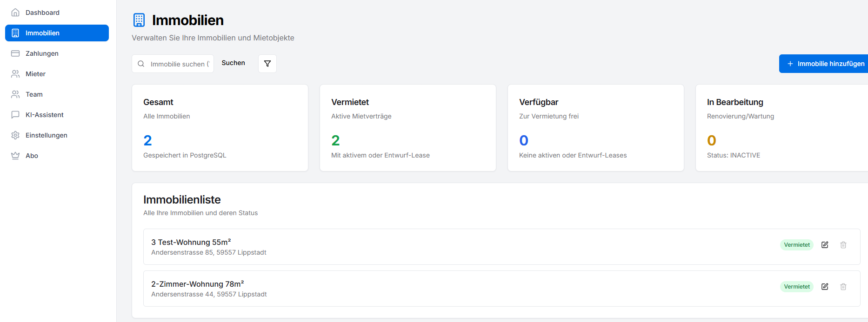Click Verwalten Sie Ihre Immobilien subtitle

[x=213, y=38]
